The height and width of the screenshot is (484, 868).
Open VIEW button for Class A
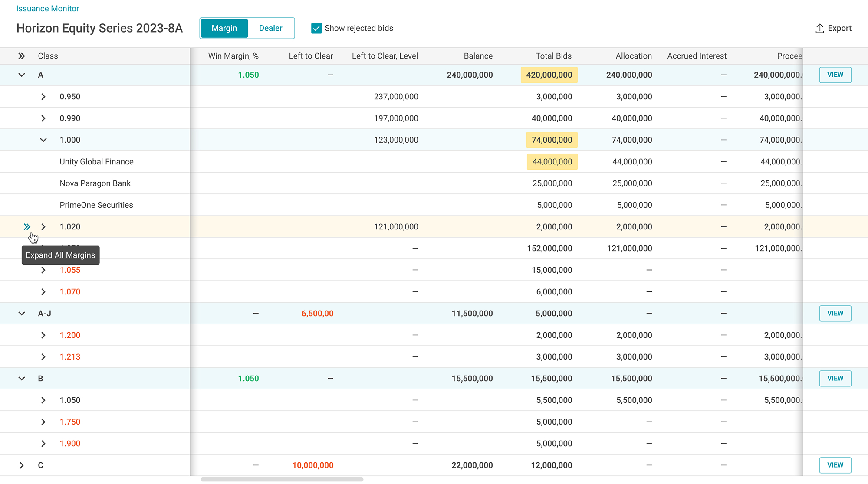pyautogui.click(x=835, y=75)
